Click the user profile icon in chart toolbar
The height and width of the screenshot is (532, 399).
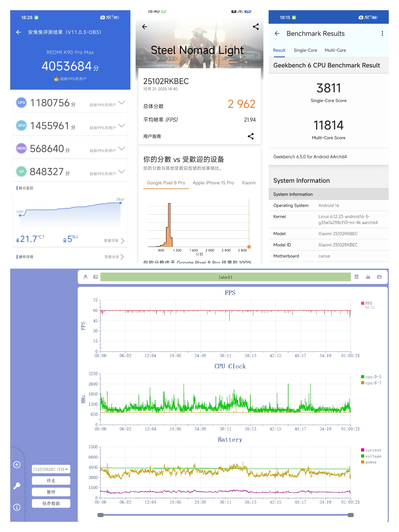coord(85,277)
